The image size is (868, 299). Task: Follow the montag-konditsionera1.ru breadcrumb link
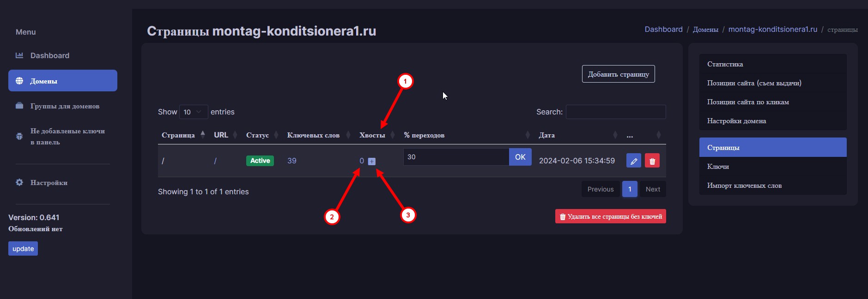[773, 29]
